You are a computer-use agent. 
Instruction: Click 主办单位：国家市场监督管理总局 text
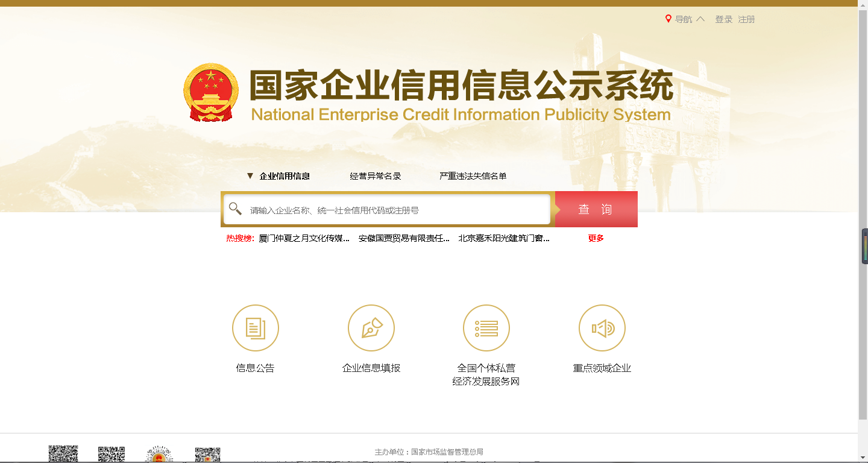pos(429,452)
